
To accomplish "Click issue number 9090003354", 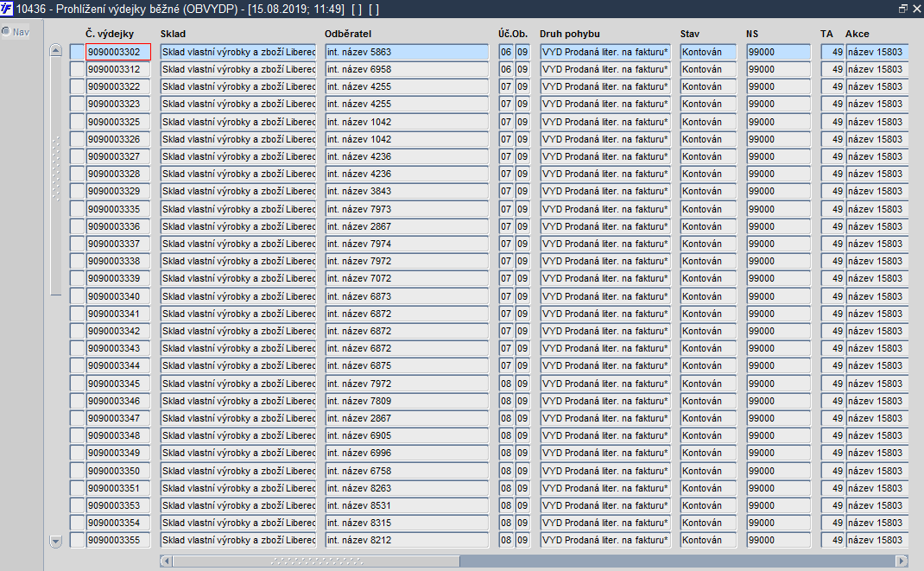I will (117, 523).
